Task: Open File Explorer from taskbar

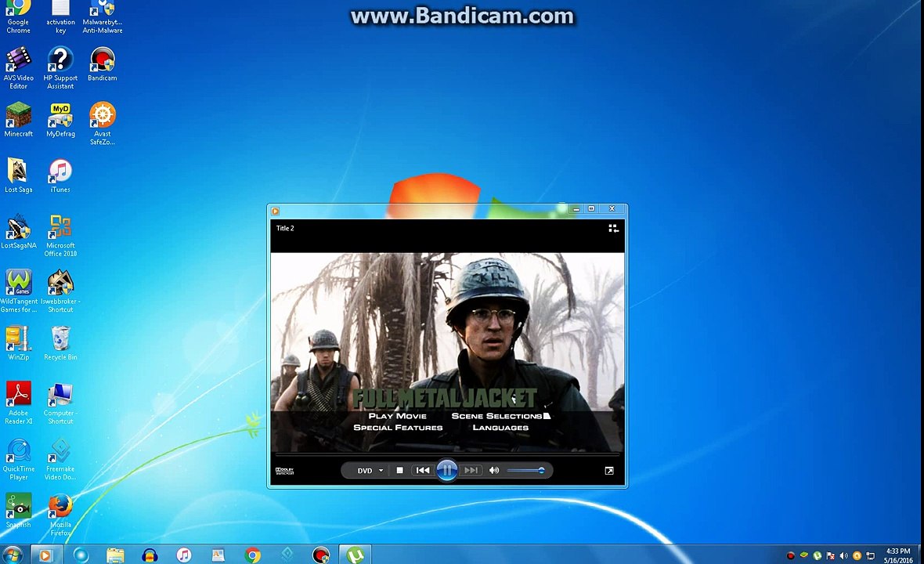Action: pyautogui.click(x=116, y=555)
